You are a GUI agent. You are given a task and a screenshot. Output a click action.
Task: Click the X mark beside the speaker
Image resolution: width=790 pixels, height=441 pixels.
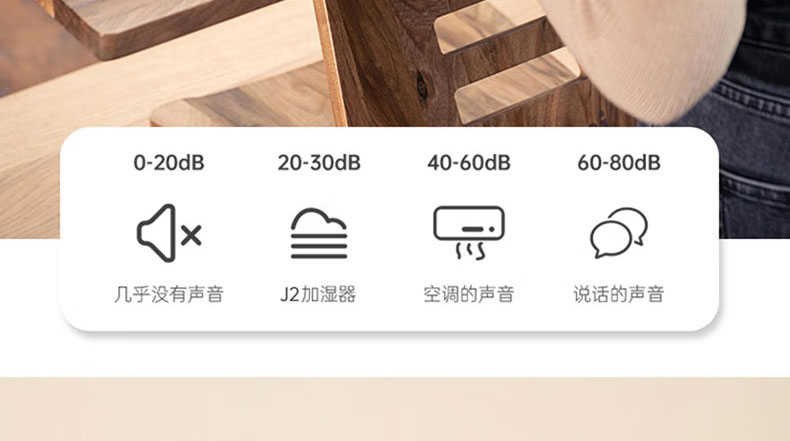click(x=191, y=235)
